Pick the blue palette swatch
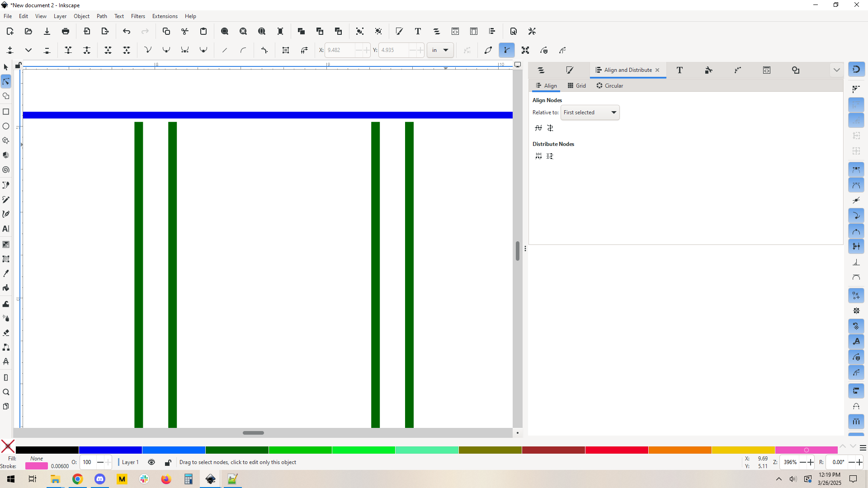Screen dimensions: 868x488 [x=110, y=450]
